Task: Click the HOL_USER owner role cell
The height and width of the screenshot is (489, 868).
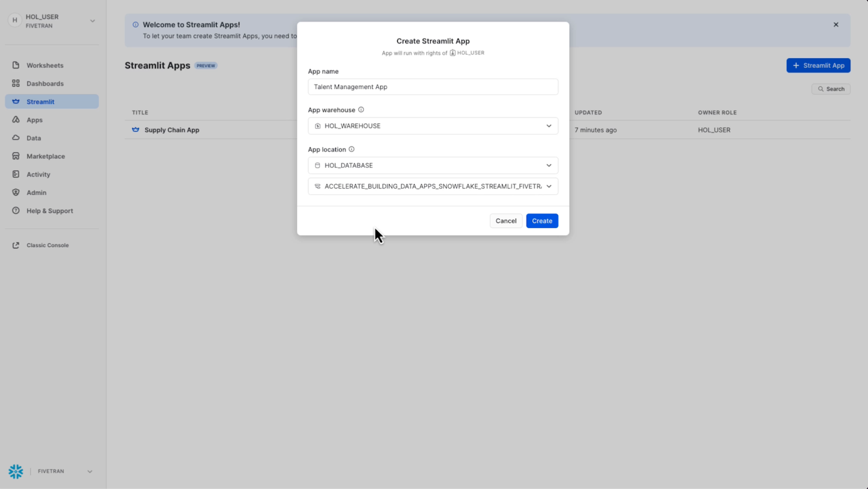Action: (714, 130)
